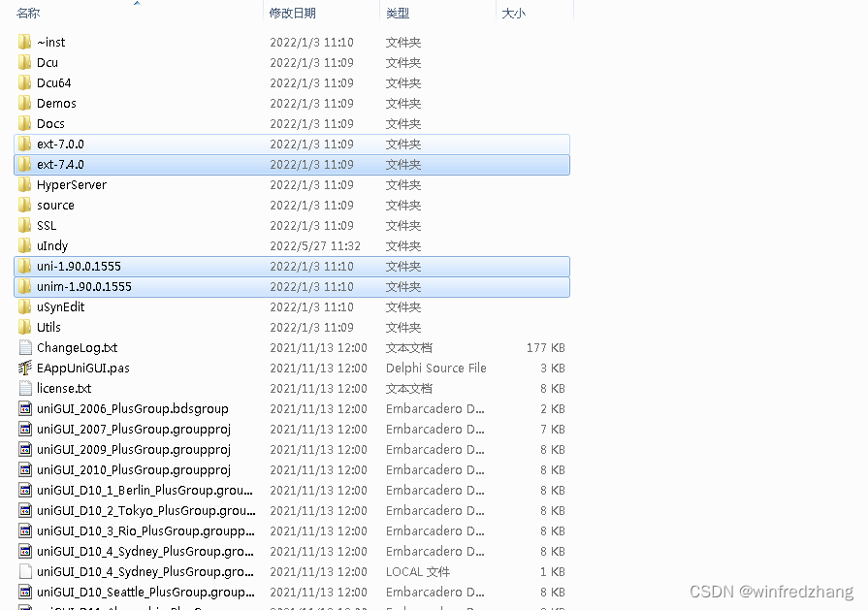Click the Docs folder icon
The image size is (868, 610).
pos(25,123)
